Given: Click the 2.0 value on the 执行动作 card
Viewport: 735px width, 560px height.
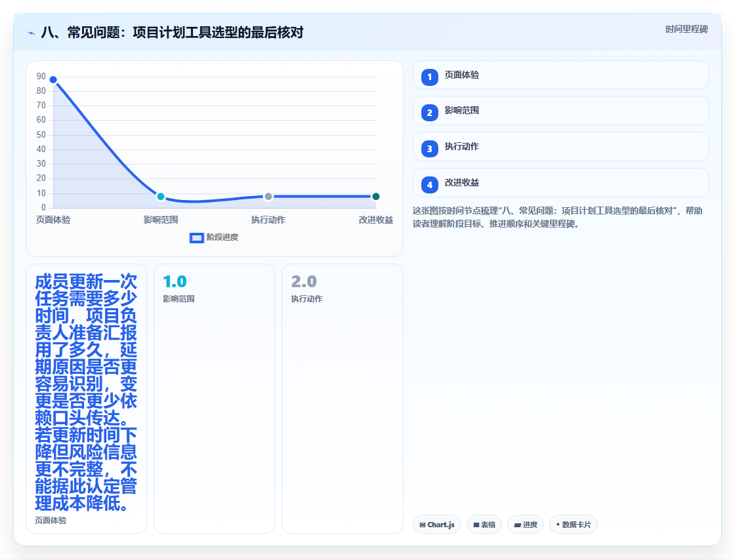Looking at the screenshot, I should click(304, 281).
